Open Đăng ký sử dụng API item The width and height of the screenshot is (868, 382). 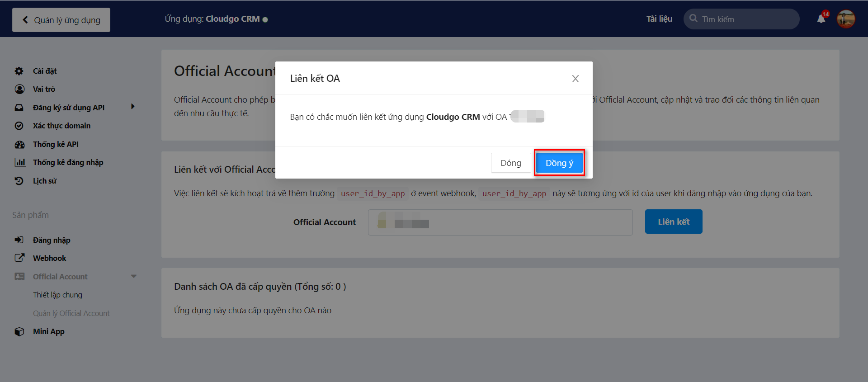(68, 108)
